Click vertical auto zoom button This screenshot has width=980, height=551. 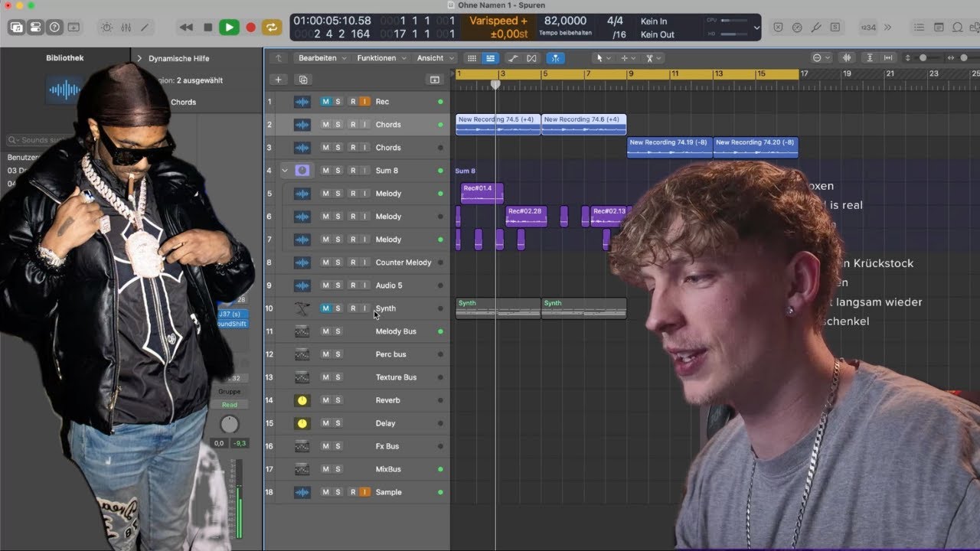point(870,58)
